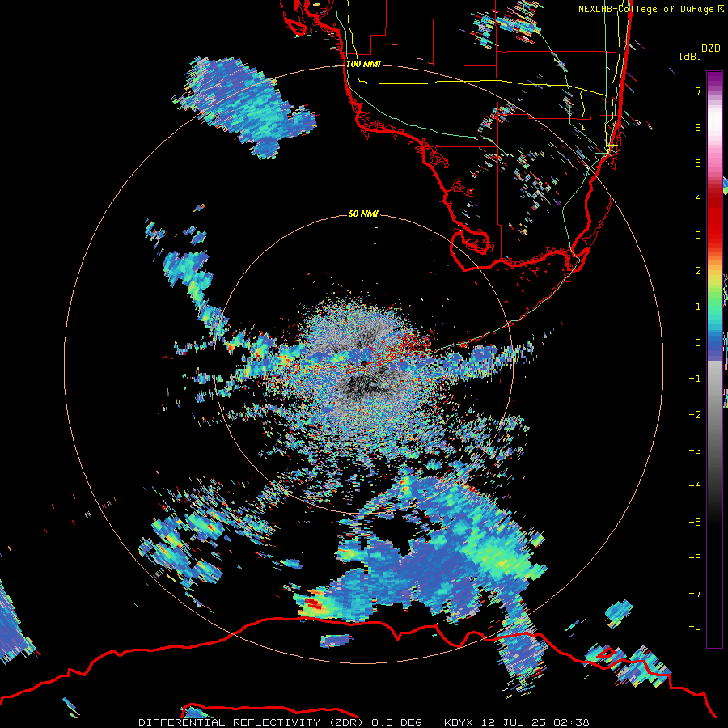Click the "-4" value on the scale
The image size is (728, 728).
click(695, 486)
